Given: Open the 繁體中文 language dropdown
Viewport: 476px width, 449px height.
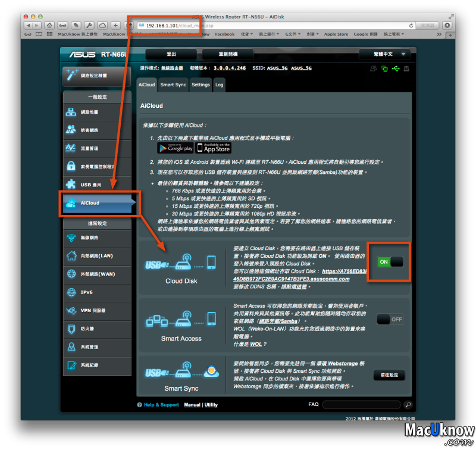Looking at the screenshot, I should [385, 54].
